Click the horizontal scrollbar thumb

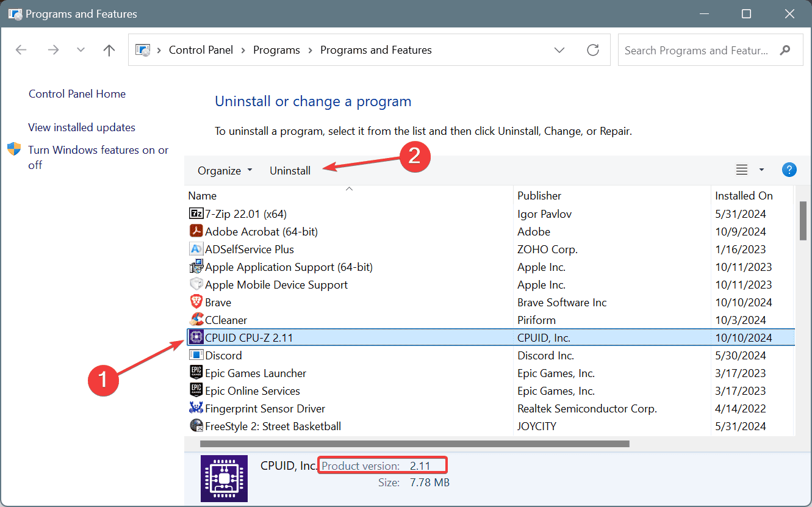pyautogui.click(x=414, y=444)
